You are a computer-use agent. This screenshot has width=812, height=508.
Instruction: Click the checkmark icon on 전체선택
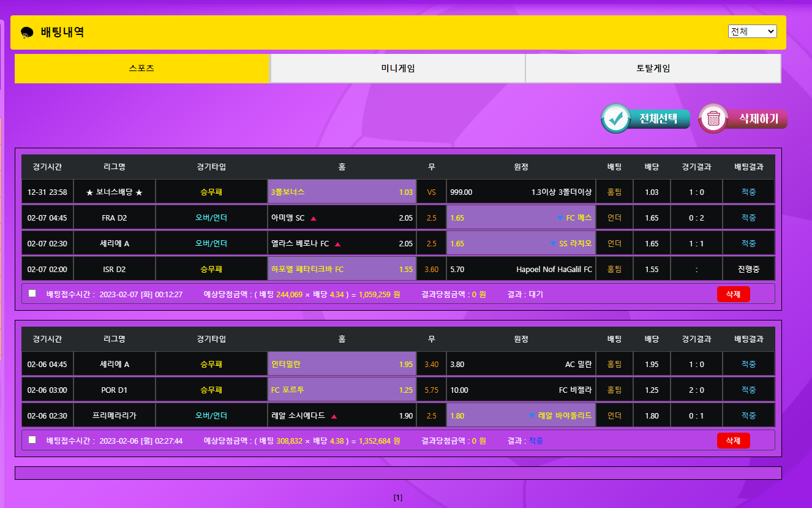click(616, 119)
